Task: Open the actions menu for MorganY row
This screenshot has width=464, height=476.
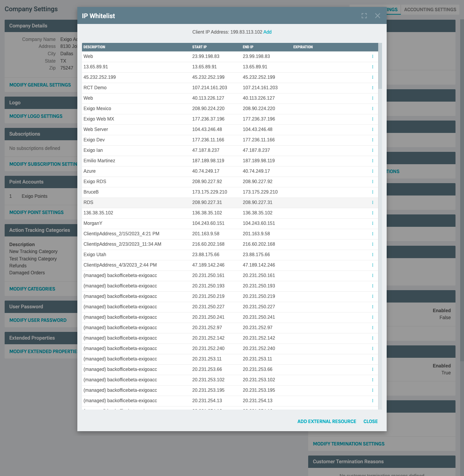Action: coord(372,223)
